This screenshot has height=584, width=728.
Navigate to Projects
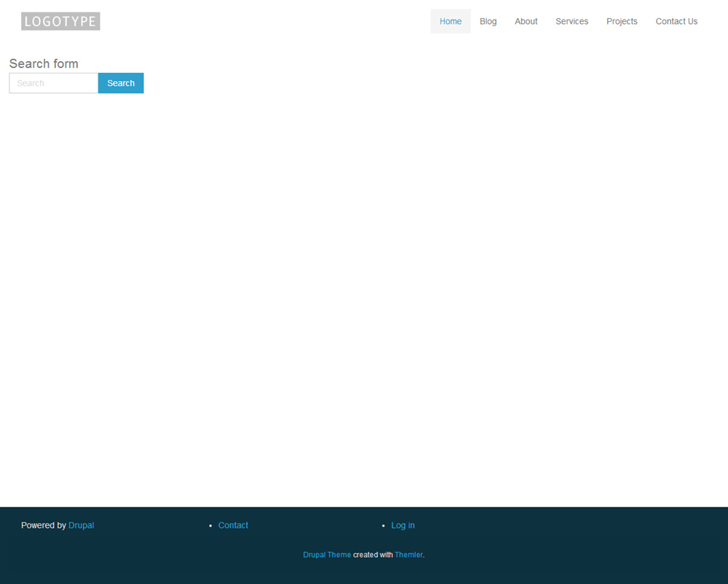click(x=622, y=21)
